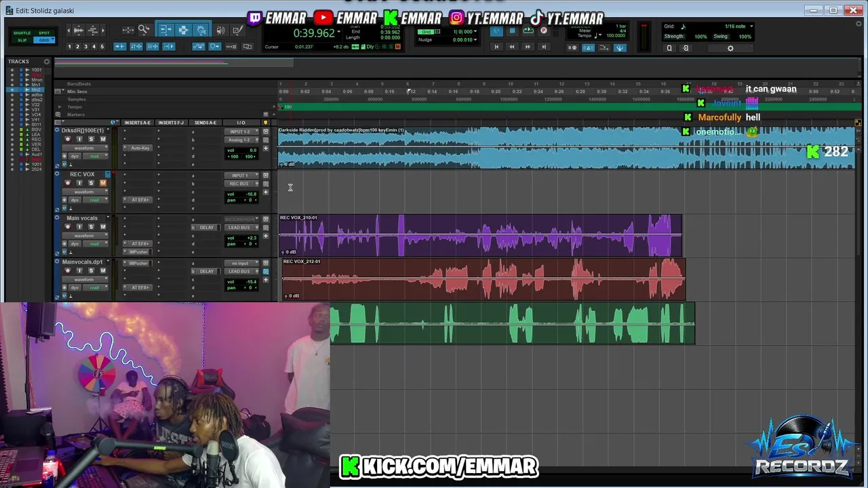Open DrksdR track name options arrow
868x488 pixels.
click(x=108, y=130)
